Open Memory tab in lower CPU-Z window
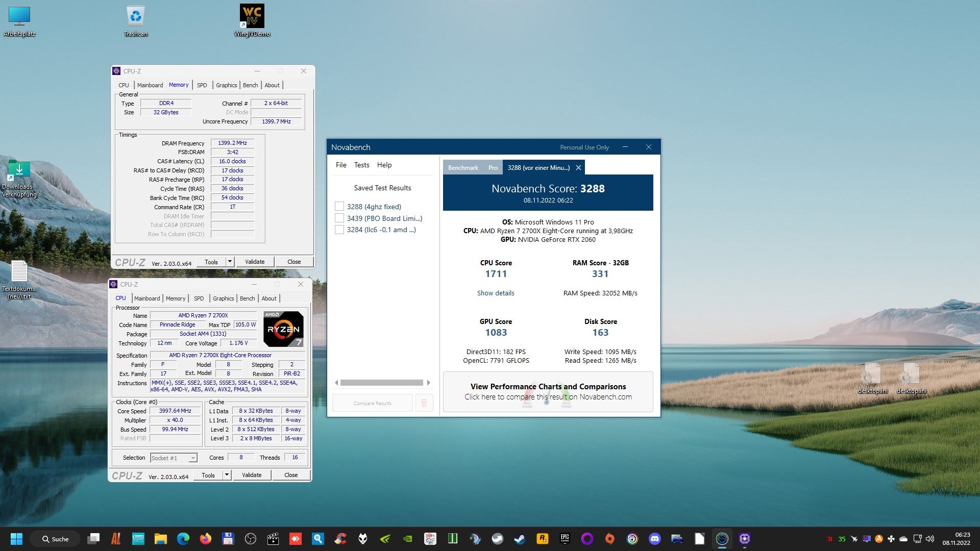980x551 pixels. click(176, 298)
